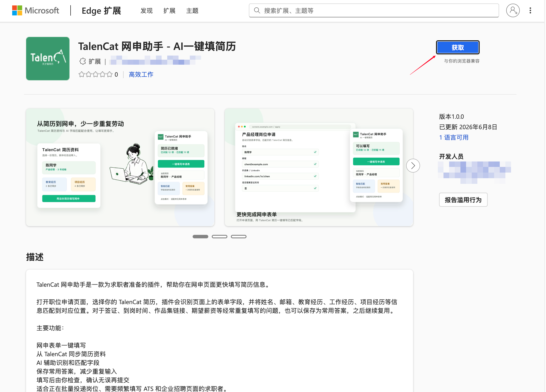Click the line 从 TalenCat 同步简历资料
Screen dimensions: 546x392
coord(71,354)
